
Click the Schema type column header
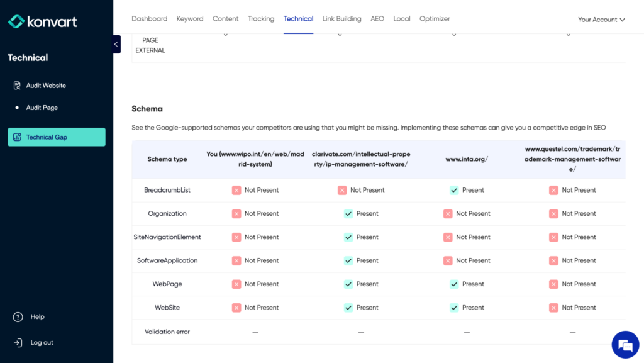[167, 159]
